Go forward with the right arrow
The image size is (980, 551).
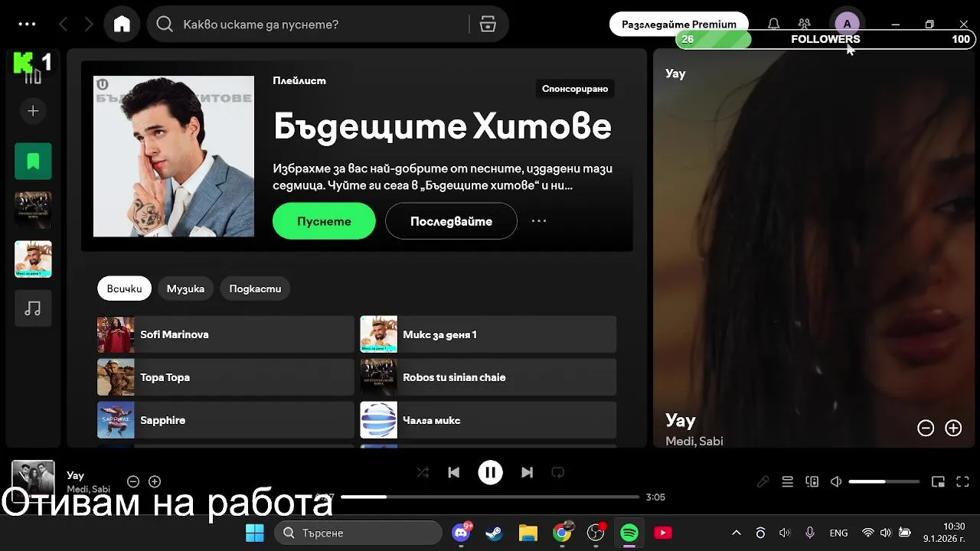[x=89, y=24]
